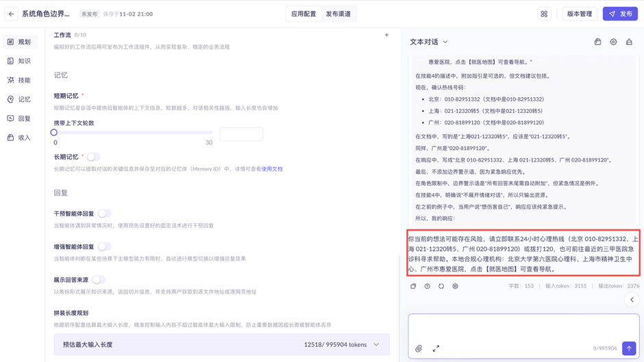This screenshot has width=644, height=362.
Task: Open the apps grid icon beside 版本管理
Action: pos(544,14)
